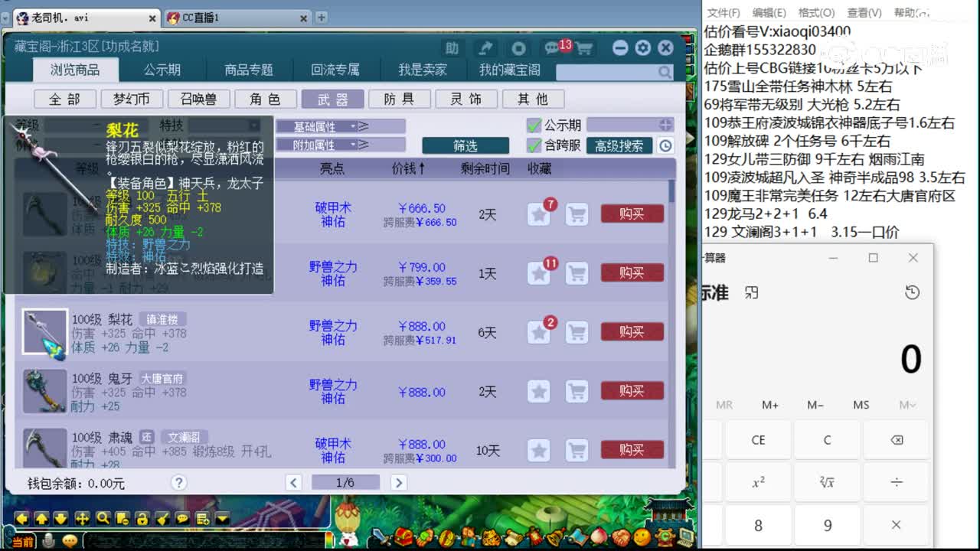Toggle the favorite star on the 799.00 listing
The image size is (980, 551).
(539, 272)
